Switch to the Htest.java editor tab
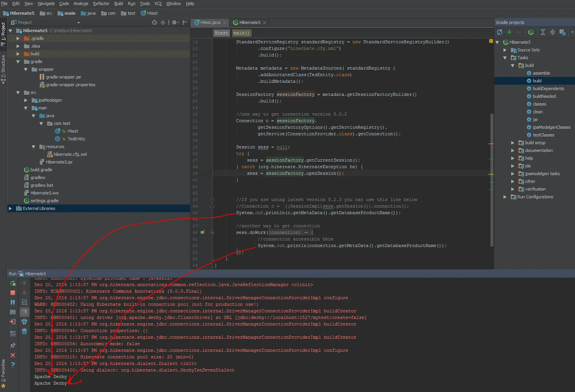Viewport: 575px width, 392px height. [x=210, y=22]
